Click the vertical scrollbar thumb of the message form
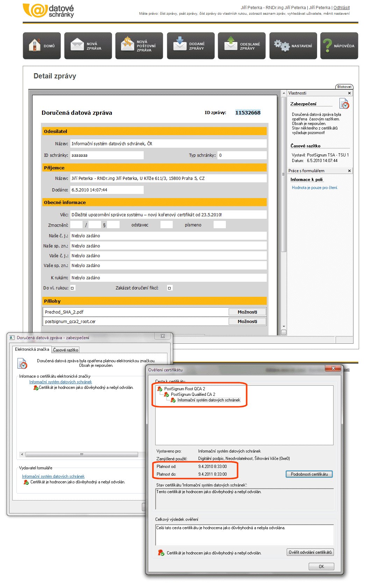Viewport: 365px width, 588px height. click(x=284, y=174)
